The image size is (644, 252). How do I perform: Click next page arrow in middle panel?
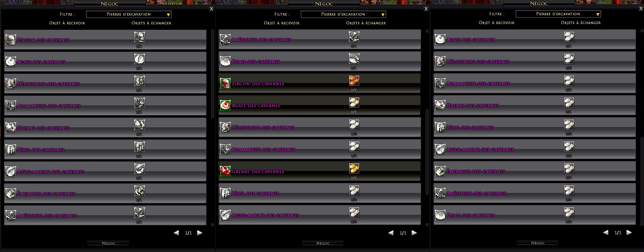(x=414, y=233)
